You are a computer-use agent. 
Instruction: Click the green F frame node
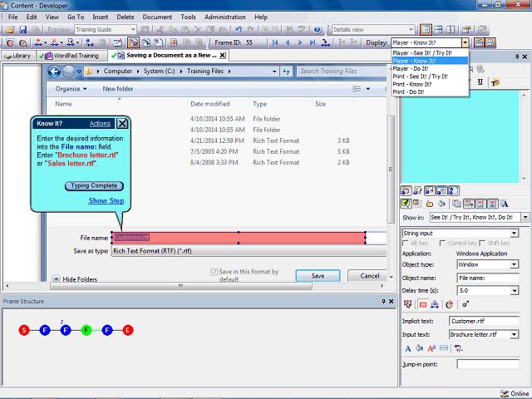click(86, 330)
